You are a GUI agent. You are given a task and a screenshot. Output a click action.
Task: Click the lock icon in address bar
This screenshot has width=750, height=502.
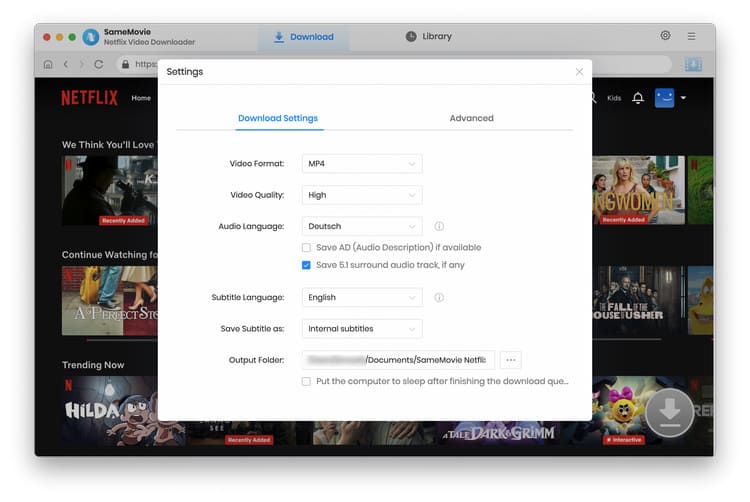125,64
